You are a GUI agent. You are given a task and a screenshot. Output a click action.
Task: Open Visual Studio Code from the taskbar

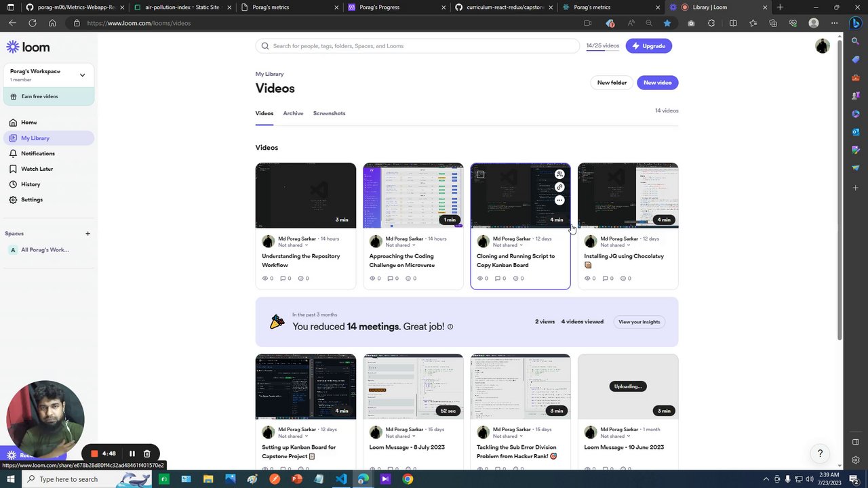tap(341, 479)
